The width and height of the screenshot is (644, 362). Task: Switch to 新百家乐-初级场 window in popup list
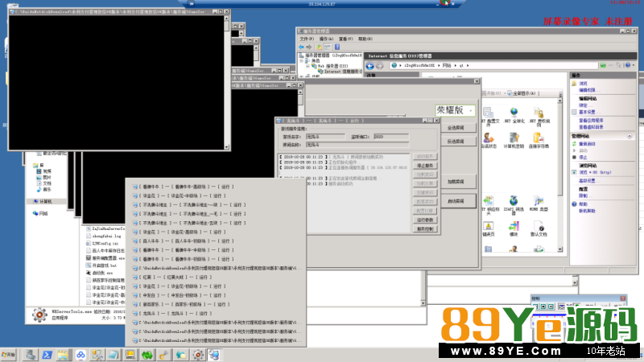click(x=181, y=304)
